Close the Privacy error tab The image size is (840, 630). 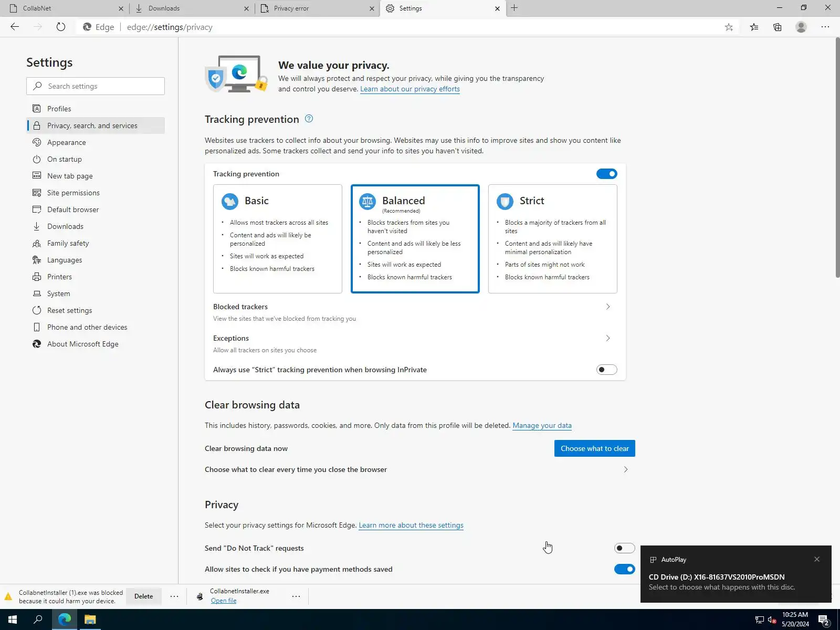click(372, 8)
